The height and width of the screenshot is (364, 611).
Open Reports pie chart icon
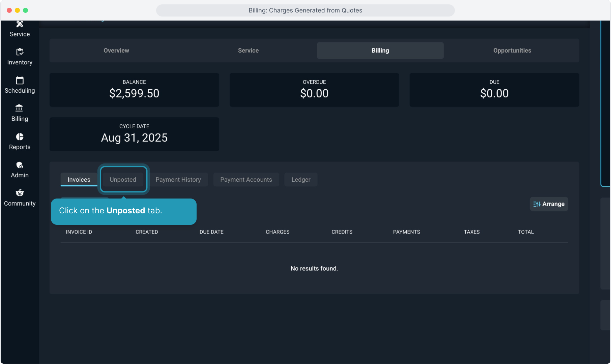point(20,137)
